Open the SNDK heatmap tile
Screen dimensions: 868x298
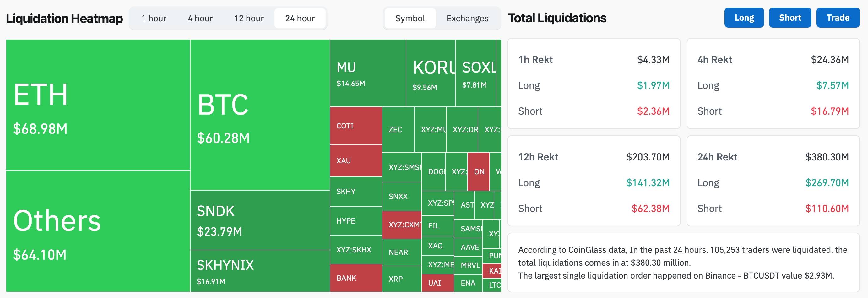[260, 220]
